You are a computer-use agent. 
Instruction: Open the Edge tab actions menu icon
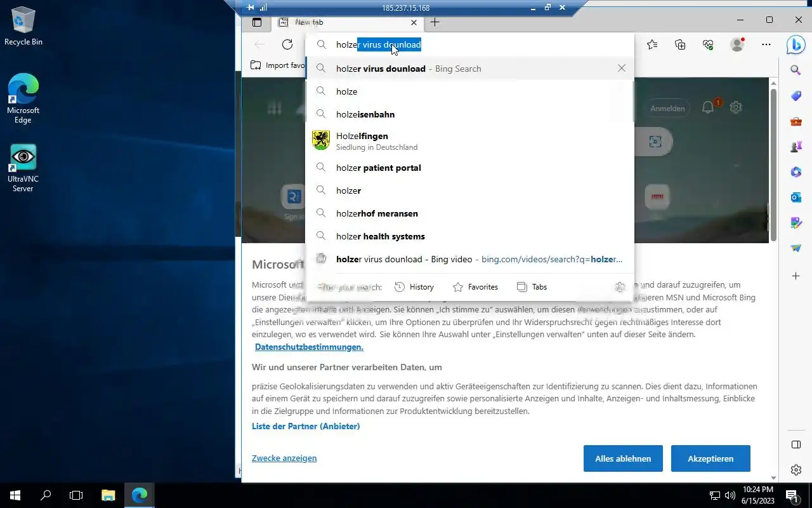click(x=257, y=22)
